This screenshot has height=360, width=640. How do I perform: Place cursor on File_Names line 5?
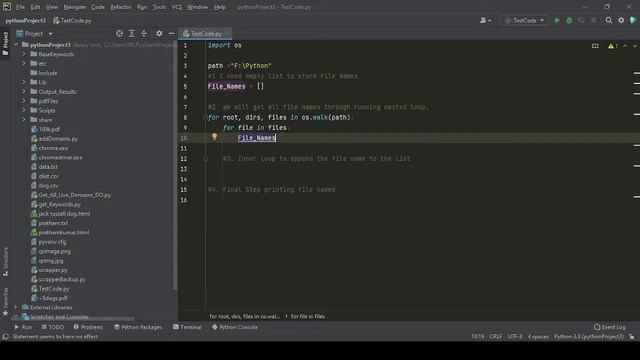click(x=227, y=87)
